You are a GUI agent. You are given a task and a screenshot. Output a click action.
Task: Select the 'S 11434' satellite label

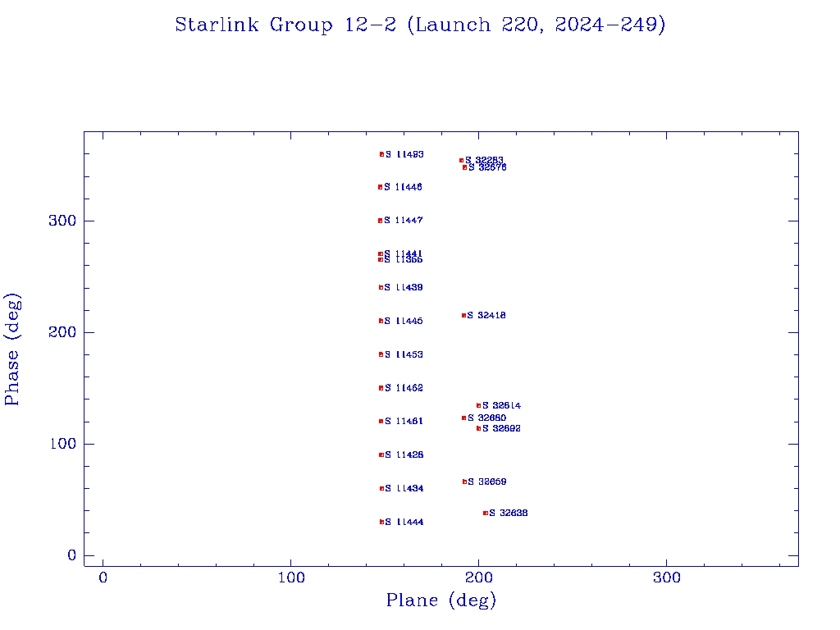pyautogui.click(x=404, y=489)
